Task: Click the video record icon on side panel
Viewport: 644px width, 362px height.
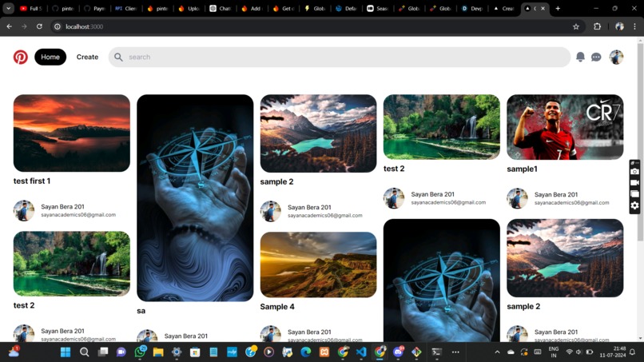Action: (634, 183)
